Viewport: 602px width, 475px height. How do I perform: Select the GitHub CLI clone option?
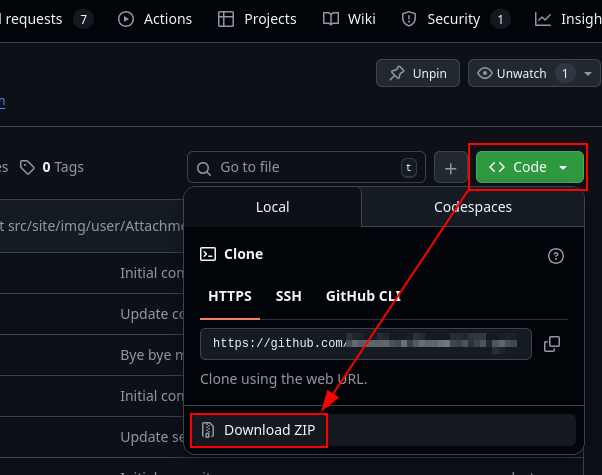pyautogui.click(x=364, y=296)
